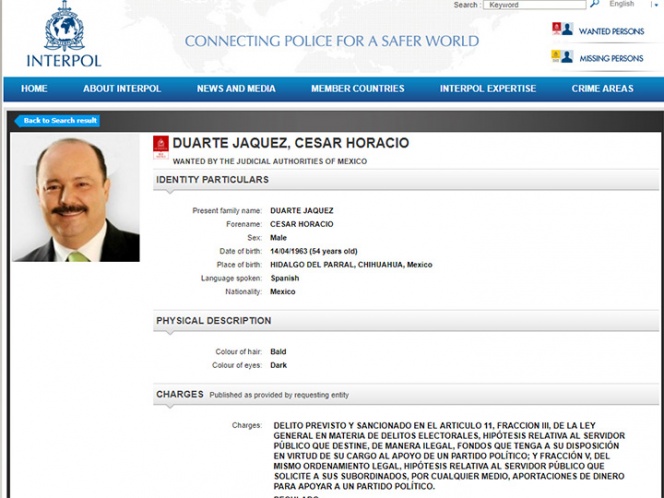Click the search magnifier icon

coord(594,5)
